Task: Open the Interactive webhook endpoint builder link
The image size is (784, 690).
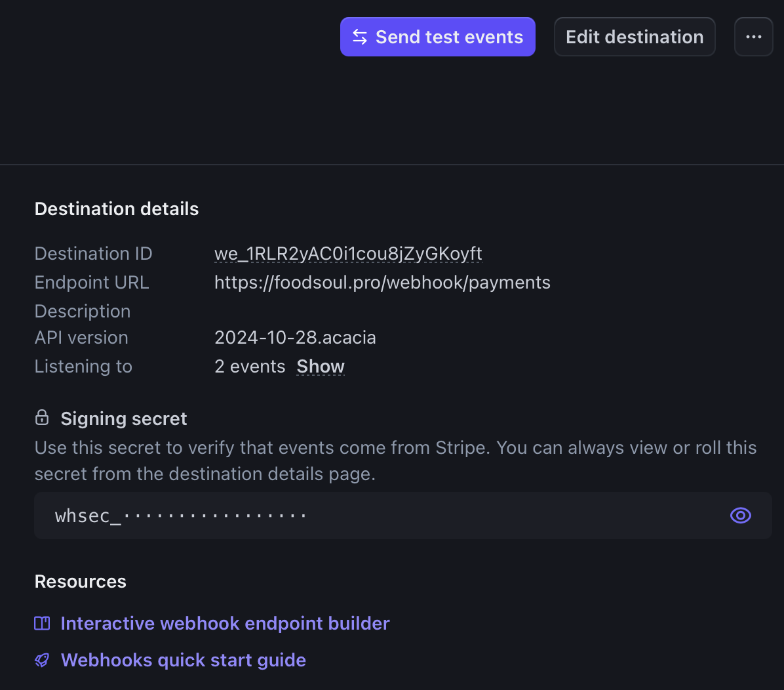Action: (225, 623)
